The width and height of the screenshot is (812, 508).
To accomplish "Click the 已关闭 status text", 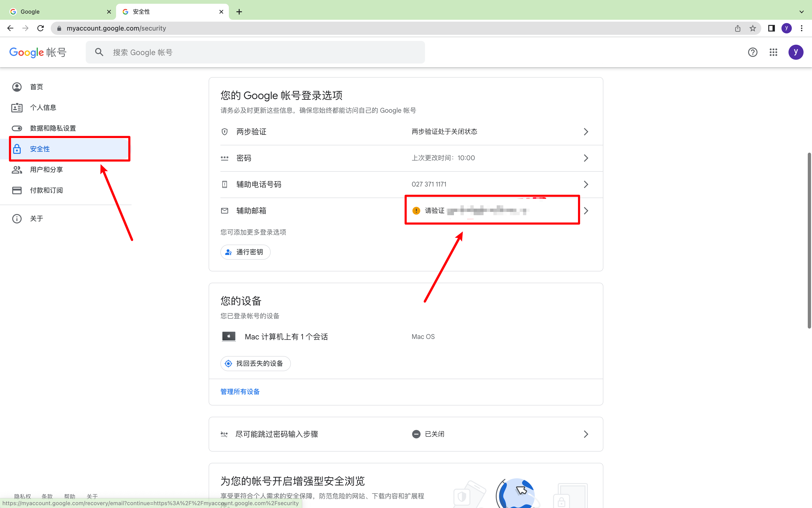I will [x=434, y=434].
